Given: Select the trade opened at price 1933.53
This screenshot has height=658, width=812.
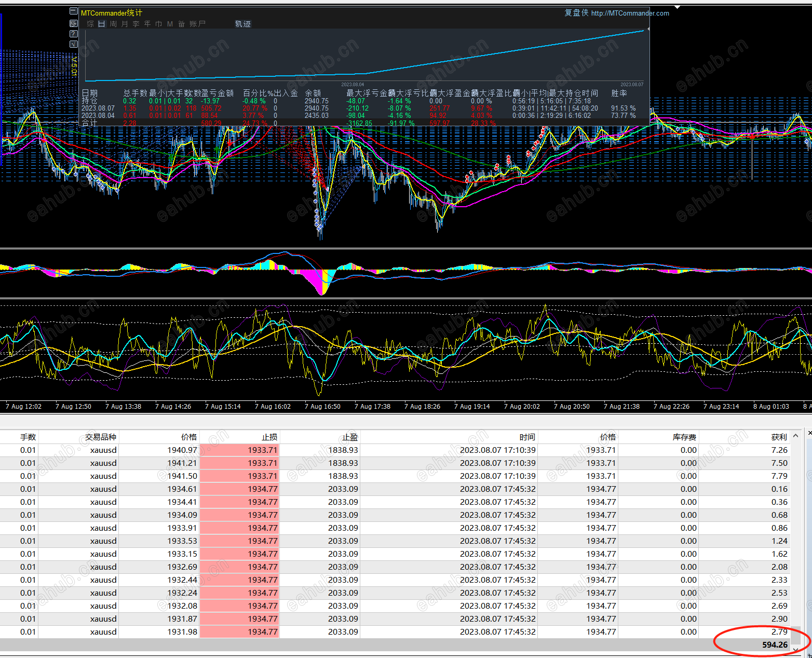Looking at the screenshot, I should coord(395,541).
